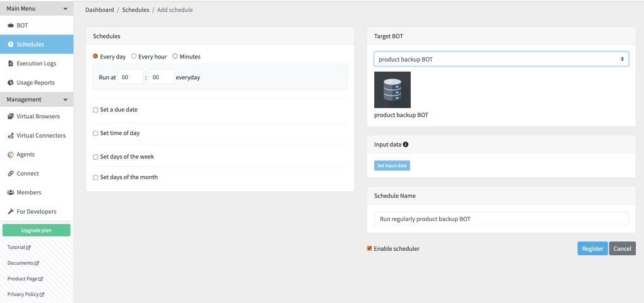Screen dimensions: 644x303
Task: Open the Virtual Connectors menu item
Action: pos(36,136)
